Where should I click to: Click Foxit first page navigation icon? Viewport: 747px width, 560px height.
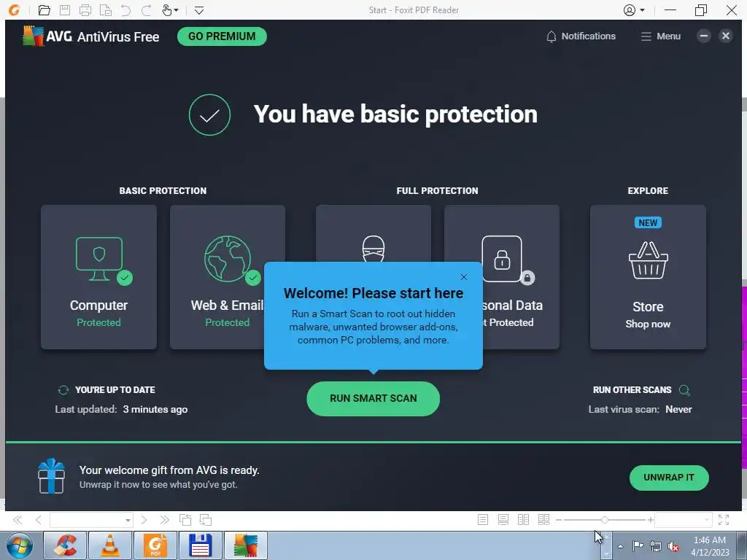coord(18,520)
